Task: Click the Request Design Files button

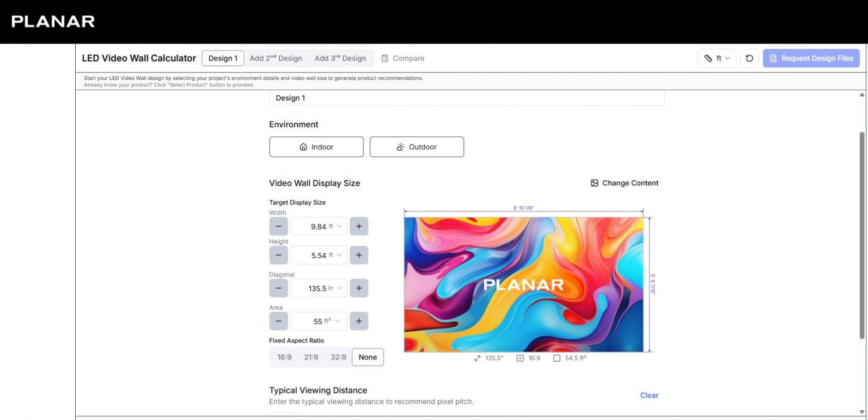Action: 811,58
